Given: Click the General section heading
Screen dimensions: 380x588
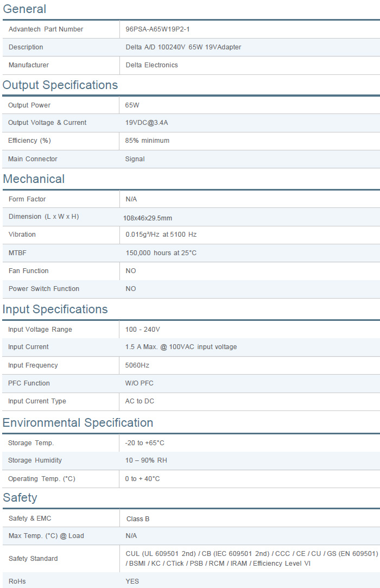Looking at the screenshot, I should pos(24,9).
